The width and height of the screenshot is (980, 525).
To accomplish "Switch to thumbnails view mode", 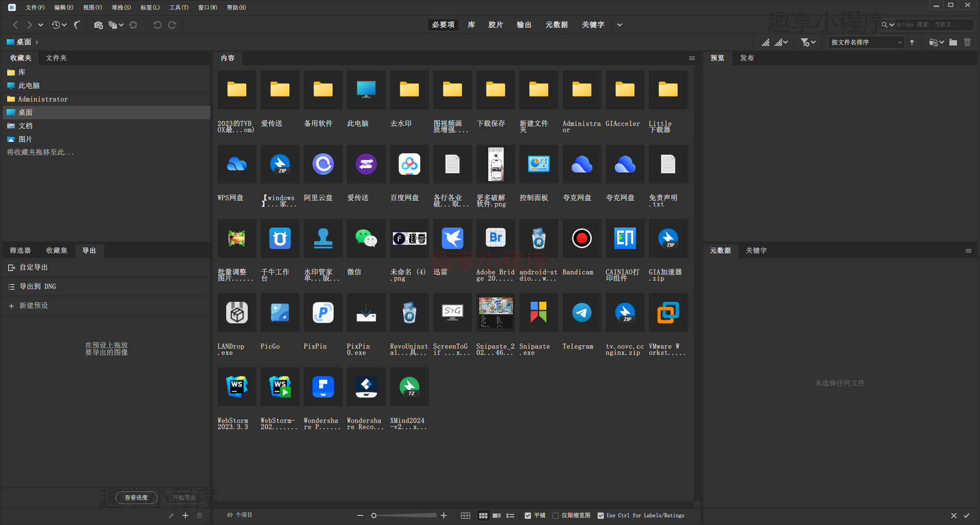I will [x=483, y=515].
